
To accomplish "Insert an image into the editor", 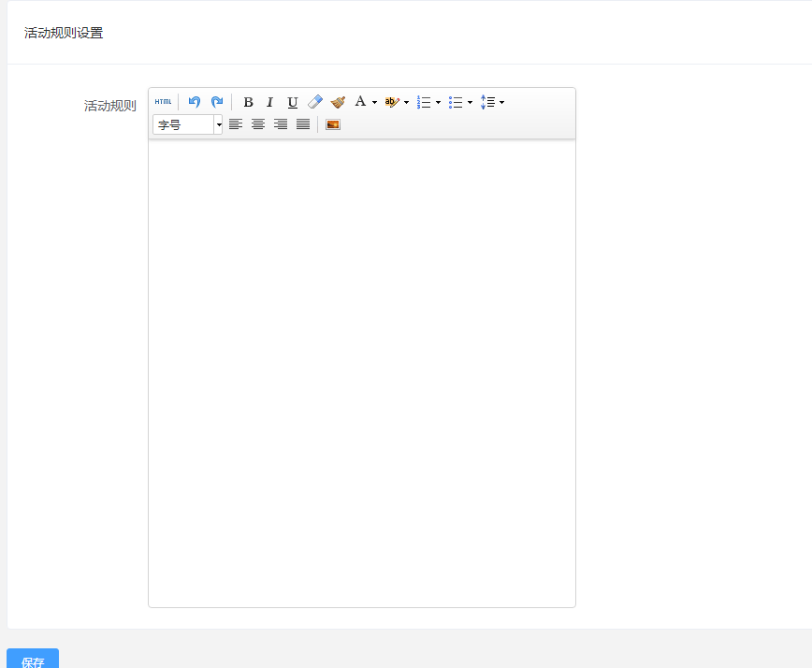I will (x=333, y=124).
